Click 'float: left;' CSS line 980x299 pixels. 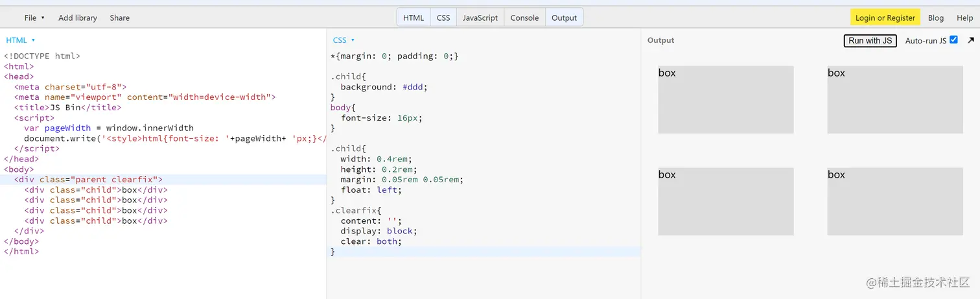[x=371, y=190]
